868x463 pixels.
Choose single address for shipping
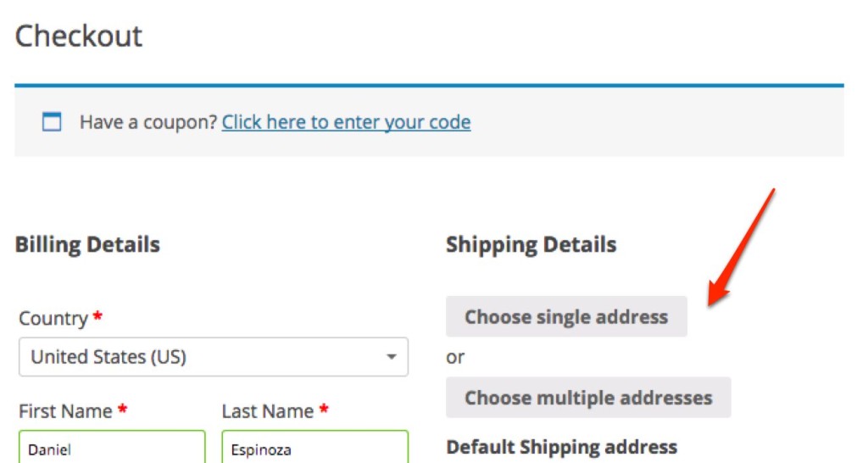tap(566, 317)
